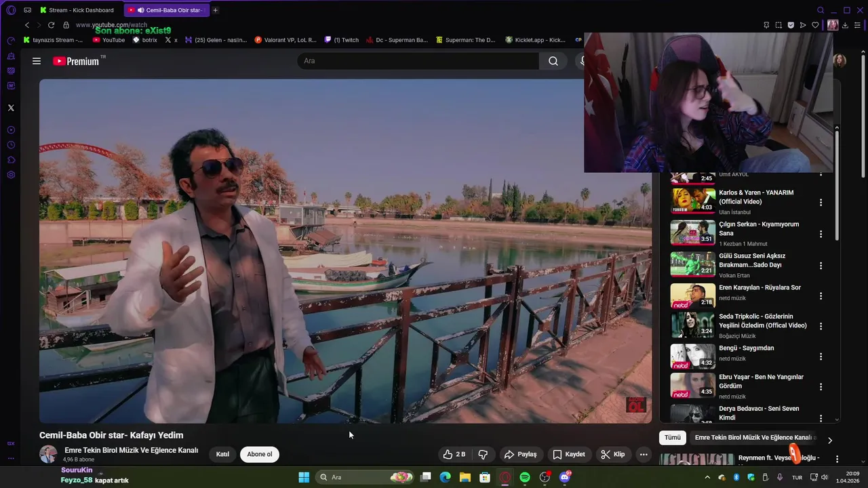Open File Explorer from taskbar
The height and width of the screenshot is (488, 868).
click(465, 477)
